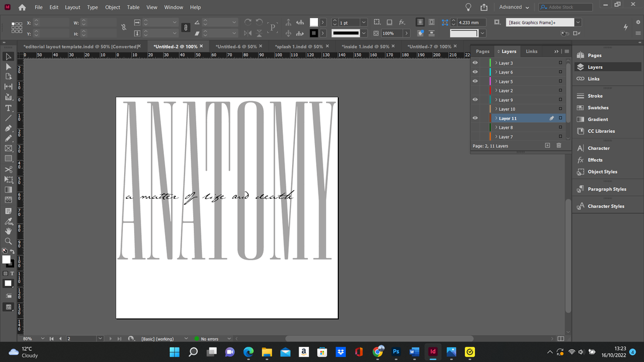Toggle visibility of Layer 5
Viewport: 644px width, 362px height.
pos(475,81)
